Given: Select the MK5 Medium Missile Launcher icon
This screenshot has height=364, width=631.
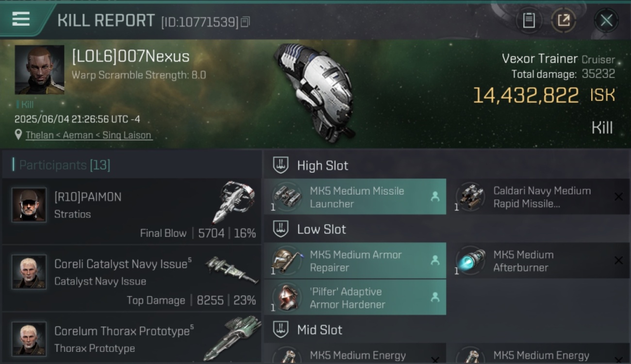Looking at the screenshot, I should pyautogui.click(x=287, y=197).
